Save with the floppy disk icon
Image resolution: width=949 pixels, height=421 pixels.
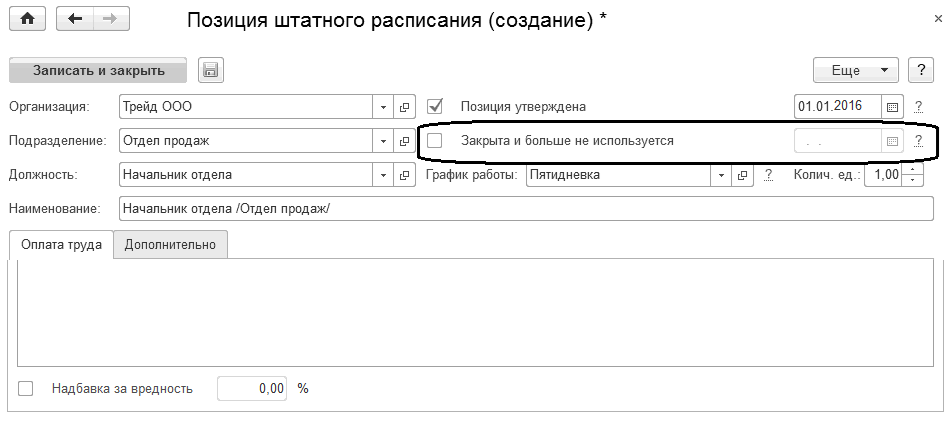pyautogui.click(x=210, y=70)
